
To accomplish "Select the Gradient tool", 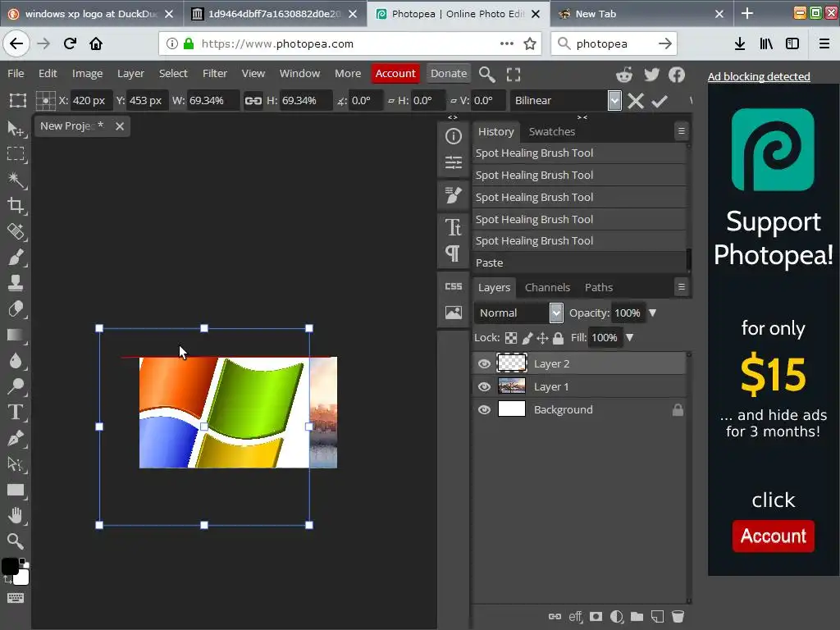I will point(16,335).
